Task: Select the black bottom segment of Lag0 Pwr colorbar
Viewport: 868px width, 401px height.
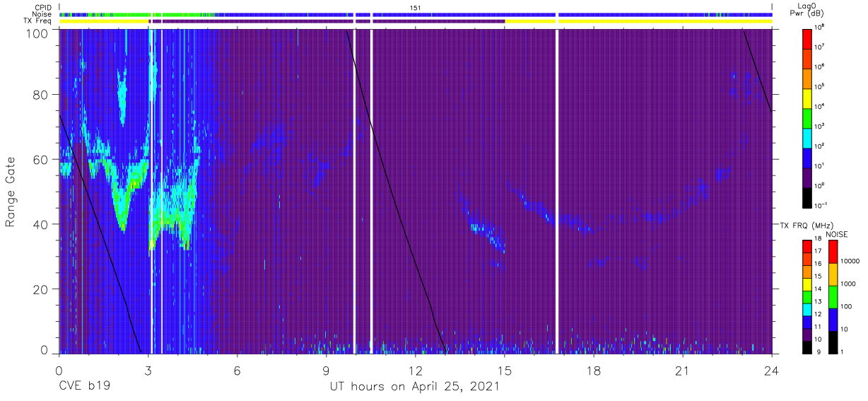Action: tap(807, 197)
